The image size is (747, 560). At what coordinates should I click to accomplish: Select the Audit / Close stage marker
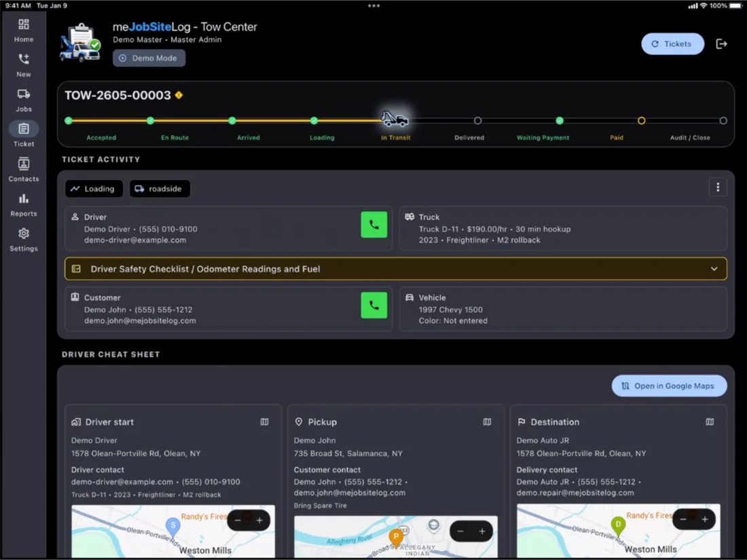(723, 121)
